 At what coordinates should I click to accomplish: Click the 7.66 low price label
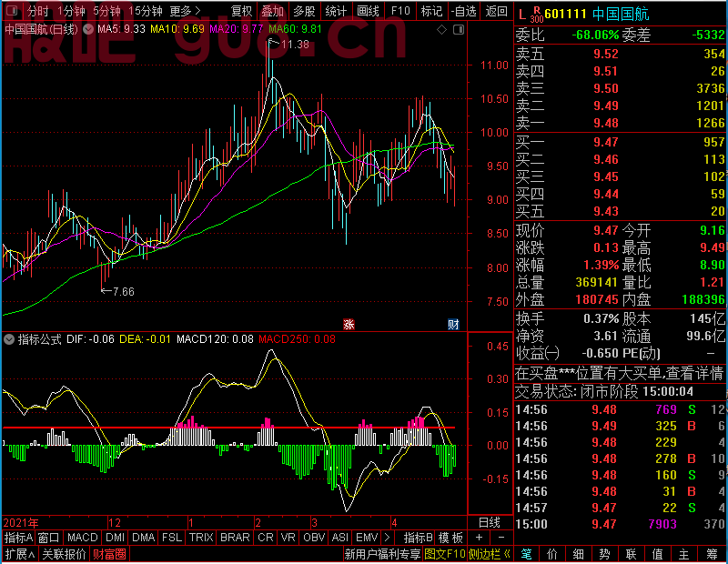124,291
